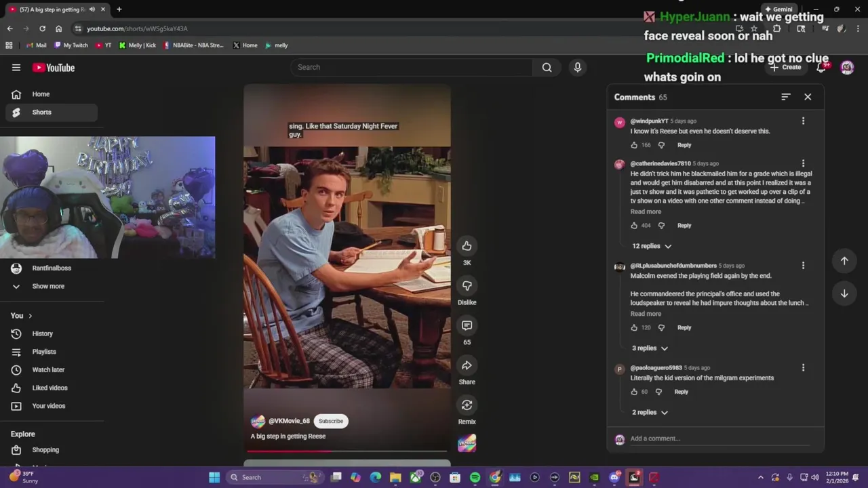The width and height of the screenshot is (868, 488).
Task: Open options menu for windpunkYT's comment
Action: [803, 121]
